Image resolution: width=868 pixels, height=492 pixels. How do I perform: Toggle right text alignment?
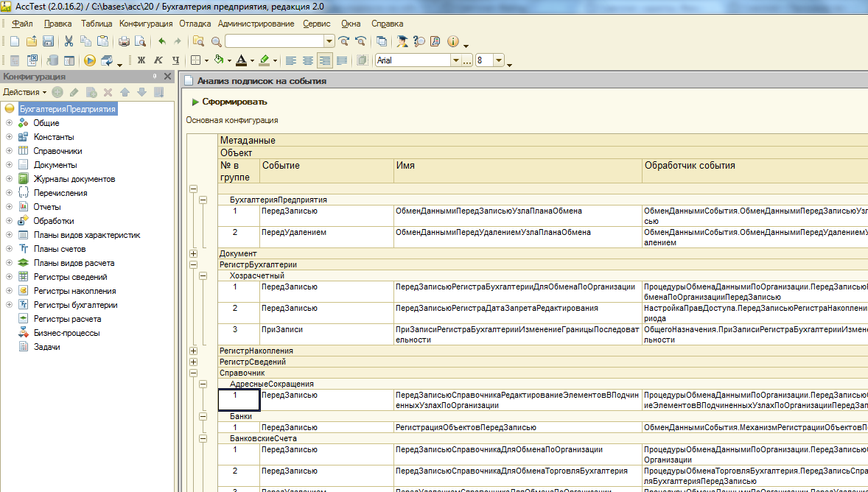point(324,60)
